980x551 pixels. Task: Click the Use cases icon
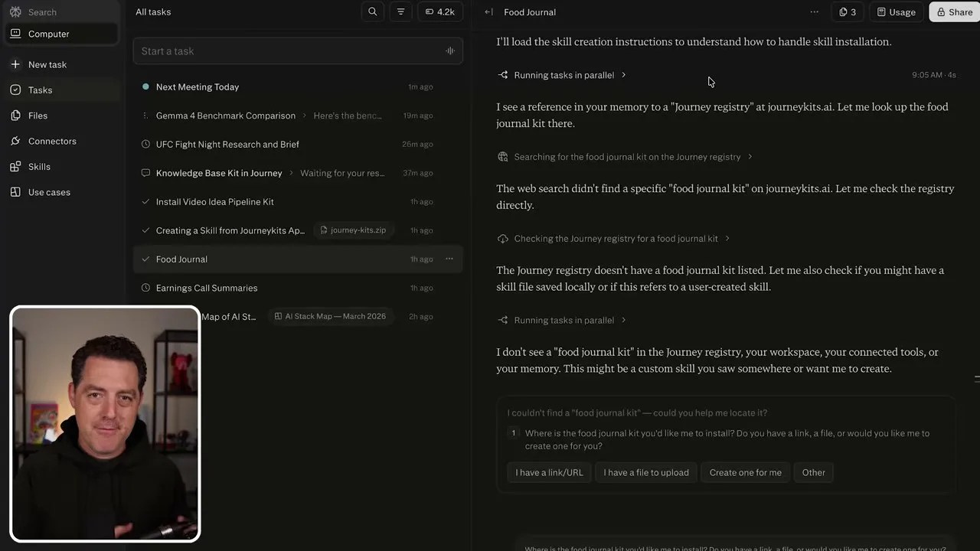pyautogui.click(x=15, y=192)
